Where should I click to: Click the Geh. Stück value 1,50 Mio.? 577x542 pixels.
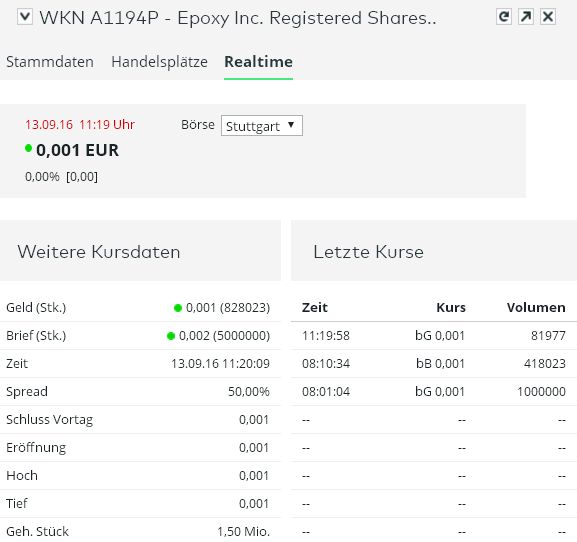pos(243,531)
